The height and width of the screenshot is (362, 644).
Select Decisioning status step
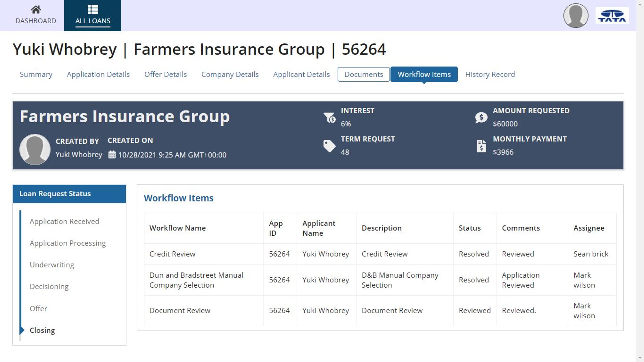pos(49,287)
